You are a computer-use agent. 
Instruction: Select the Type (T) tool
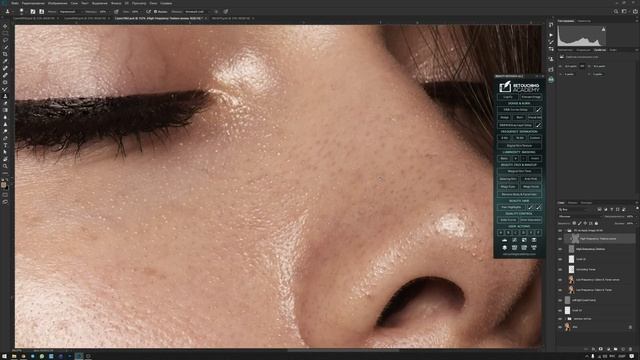click(x=5, y=145)
